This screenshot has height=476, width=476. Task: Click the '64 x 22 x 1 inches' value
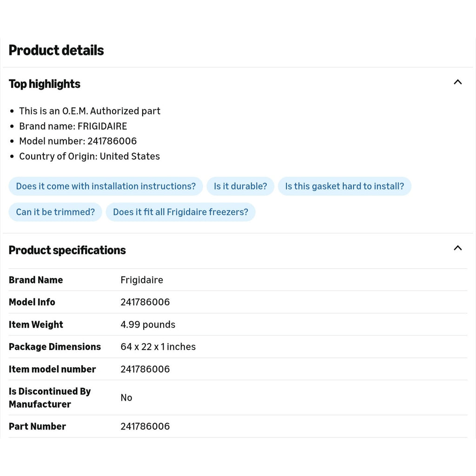[x=158, y=347]
